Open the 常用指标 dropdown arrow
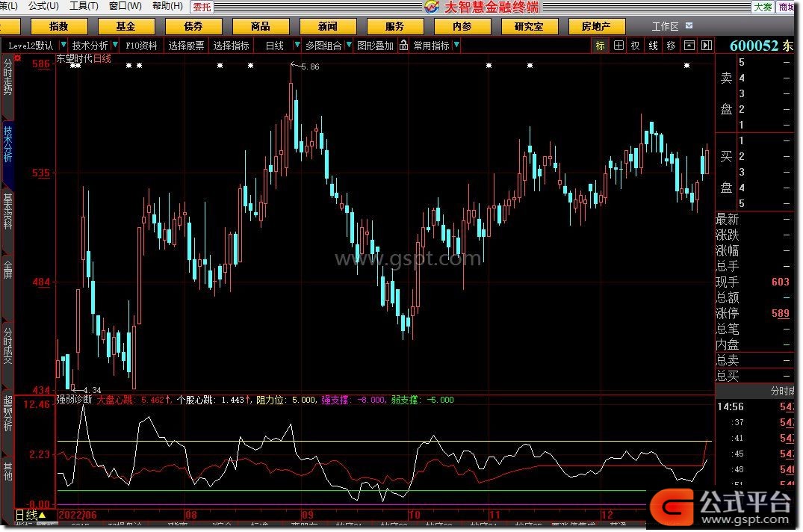The width and height of the screenshot is (803, 532). pos(456,45)
